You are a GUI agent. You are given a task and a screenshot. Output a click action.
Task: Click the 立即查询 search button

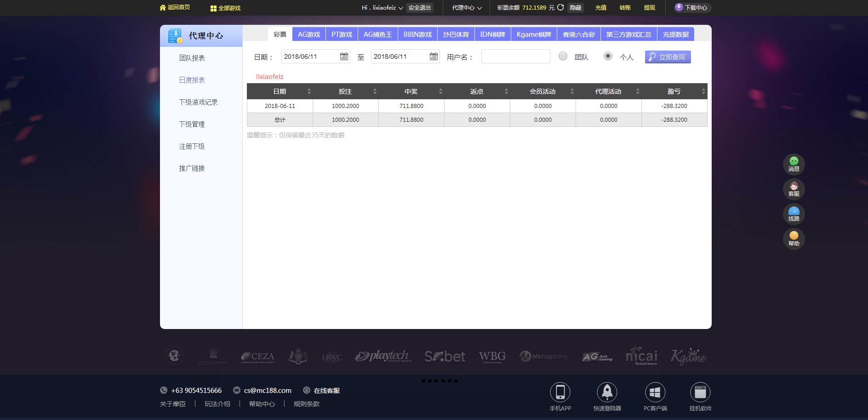click(x=668, y=57)
